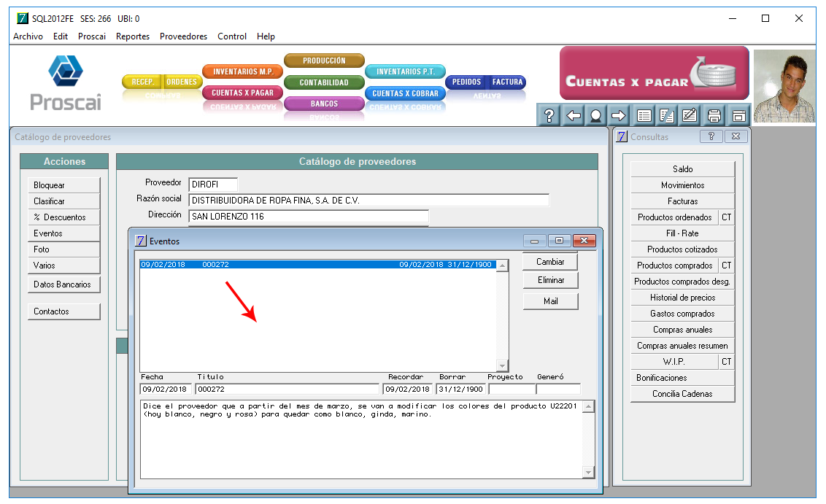826x504 pixels.
Task: Click the Borrar date field
Action: (461, 389)
